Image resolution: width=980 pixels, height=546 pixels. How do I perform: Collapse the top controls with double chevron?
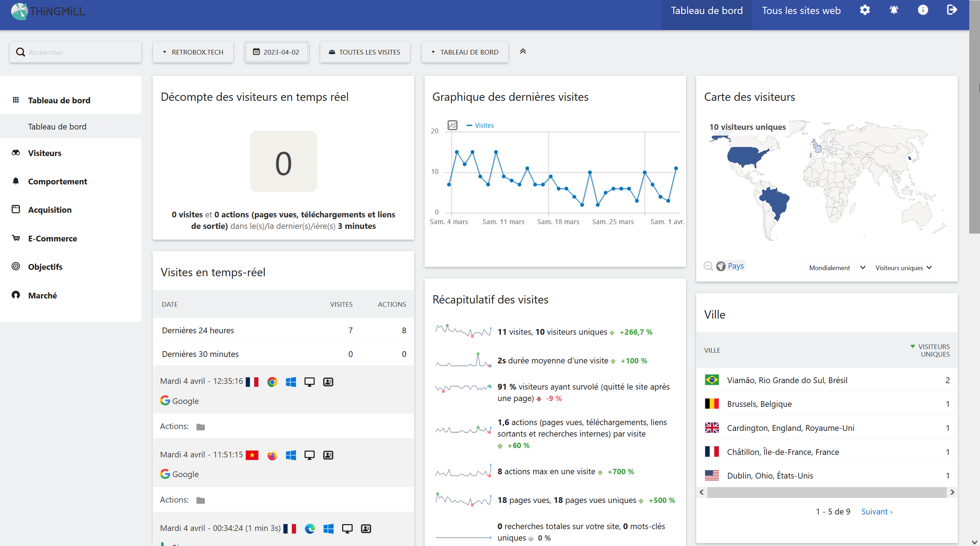523,51
